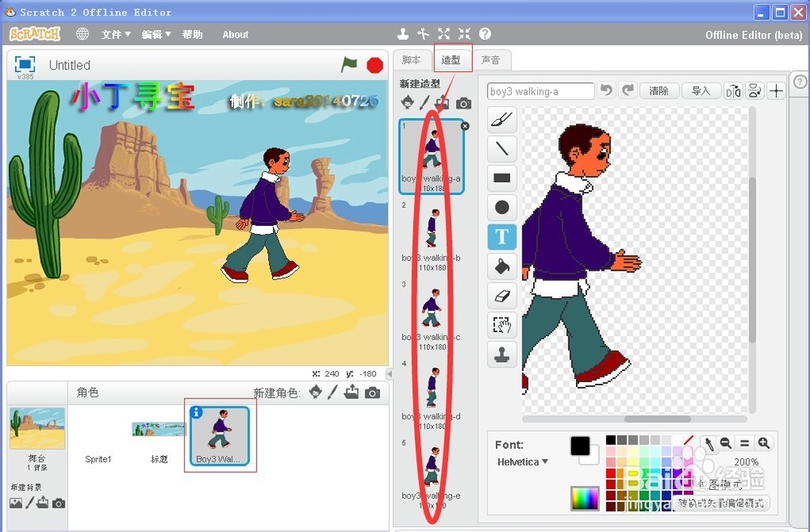The height and width of the screenshot is (532, 810).
Task: Pick the black swatch in palette grid
Action: [611, 440]
